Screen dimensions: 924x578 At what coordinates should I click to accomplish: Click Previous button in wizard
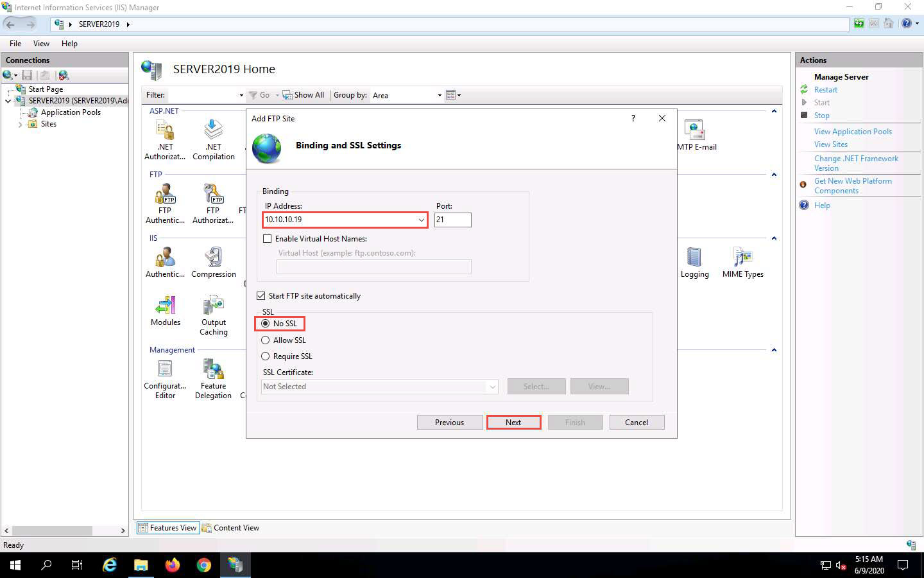(x=449, y=423)
